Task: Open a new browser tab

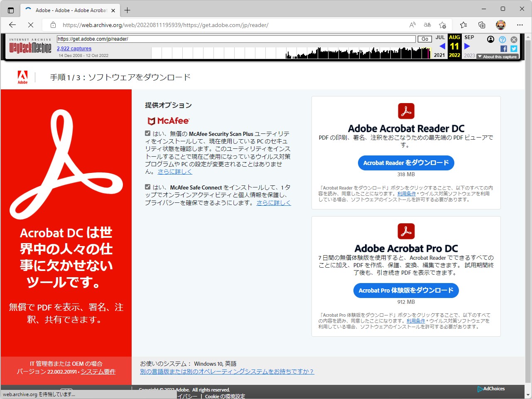Action: (127, 10)
